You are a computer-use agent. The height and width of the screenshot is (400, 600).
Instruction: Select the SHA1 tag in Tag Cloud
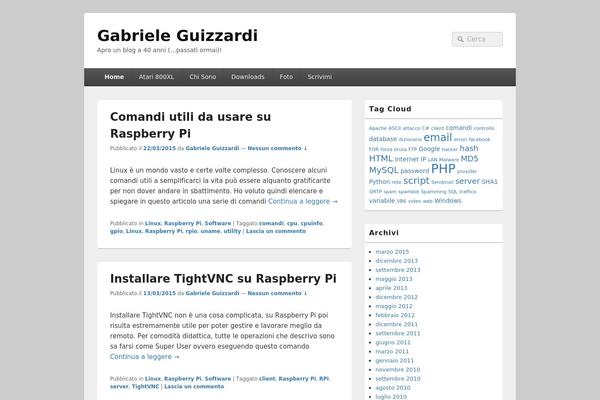pyautogui.click(x=489, y=181)
